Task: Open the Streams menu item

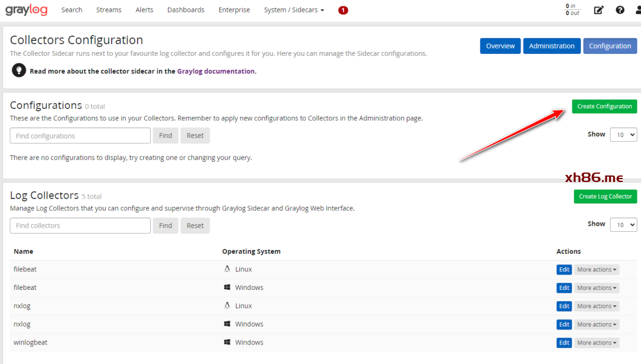Action: pyautogui.click(x=109, y=10)
